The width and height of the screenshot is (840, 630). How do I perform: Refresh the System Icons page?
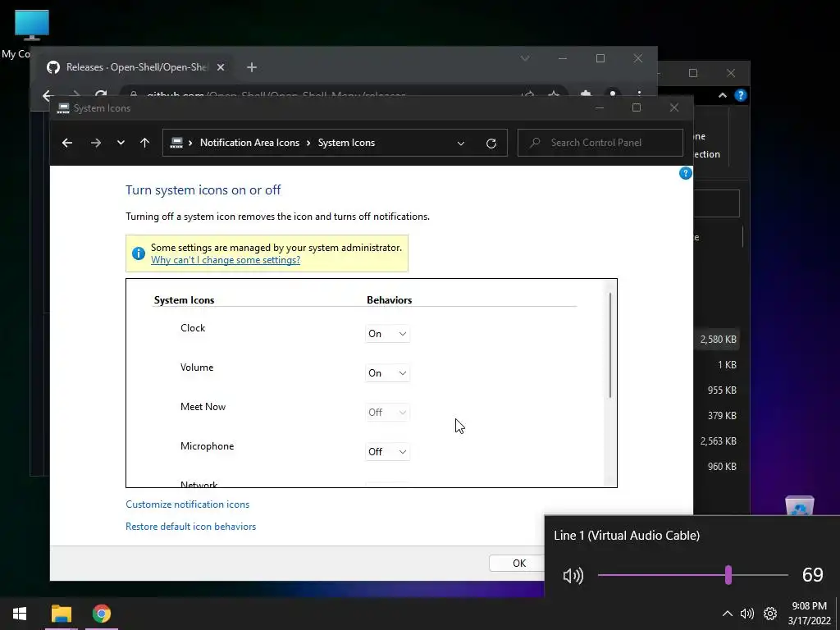coord(491,143)
